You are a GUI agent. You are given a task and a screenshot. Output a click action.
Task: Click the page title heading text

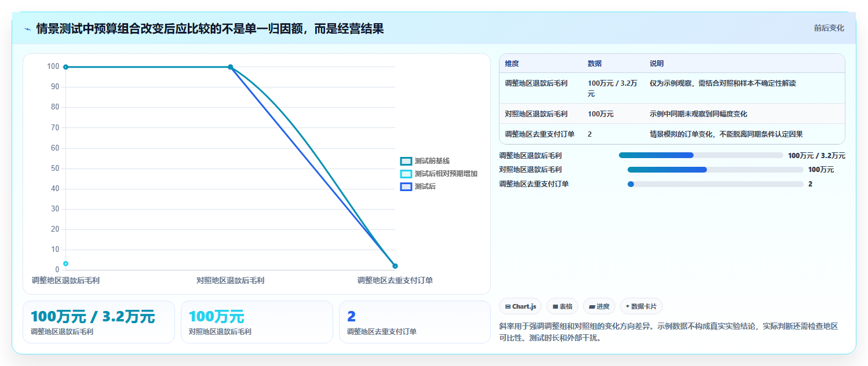pyautogui.click(x=210, y=28)
